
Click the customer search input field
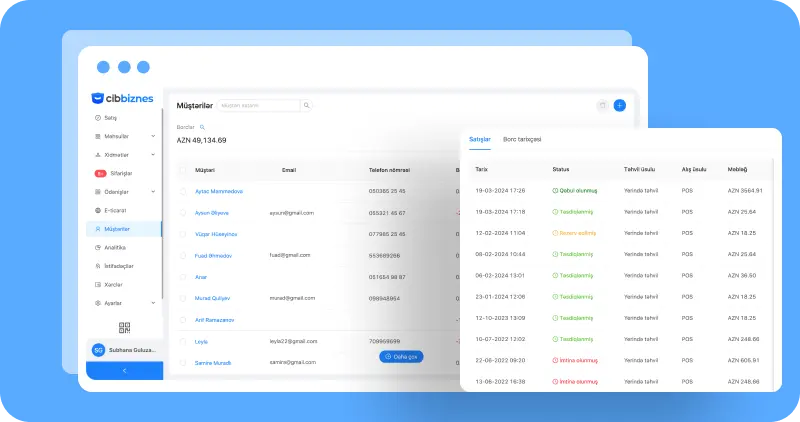point(258,105)
